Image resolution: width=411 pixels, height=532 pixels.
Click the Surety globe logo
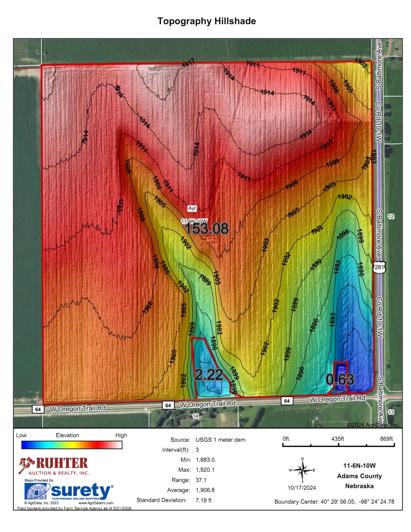37,491
